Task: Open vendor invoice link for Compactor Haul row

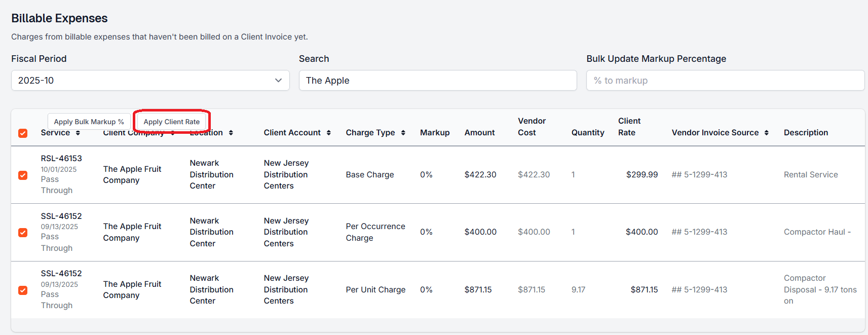Action: tap(700, 232)
